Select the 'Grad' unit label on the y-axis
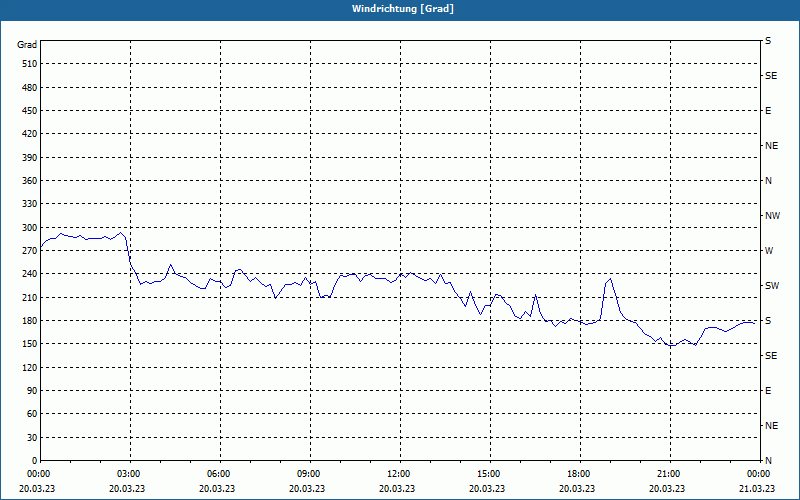The height and width of the screenshot is (500, 800). tap(27, 45)
